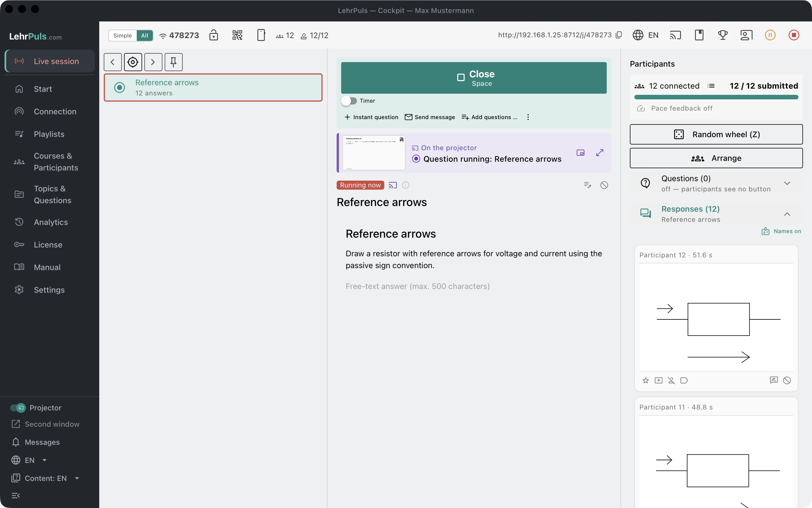The image size is (812, 508).
Task: Open the EN interface language dropdown in sidebar
Action: point(29,460)
